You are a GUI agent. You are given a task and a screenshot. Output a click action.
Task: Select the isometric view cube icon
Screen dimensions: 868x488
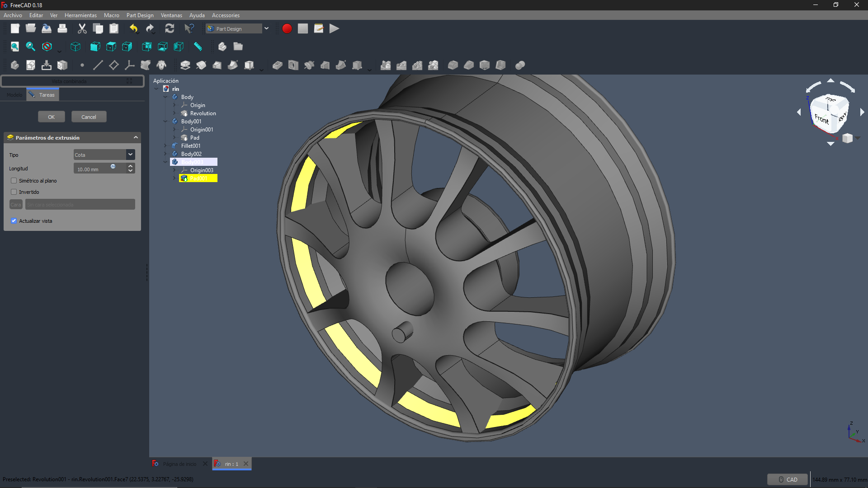[75, 47]
